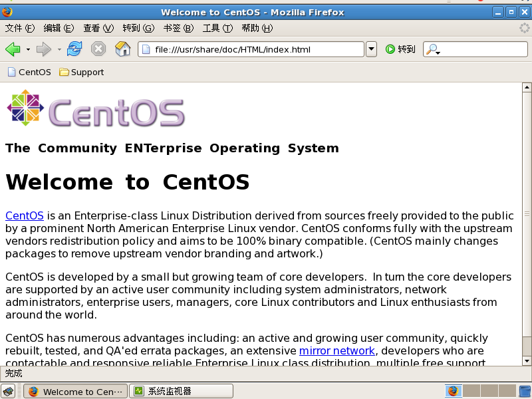Screen dimensions: 532x399
Task: Click the 完成 status bar text
Action: [x=13, y=374]
